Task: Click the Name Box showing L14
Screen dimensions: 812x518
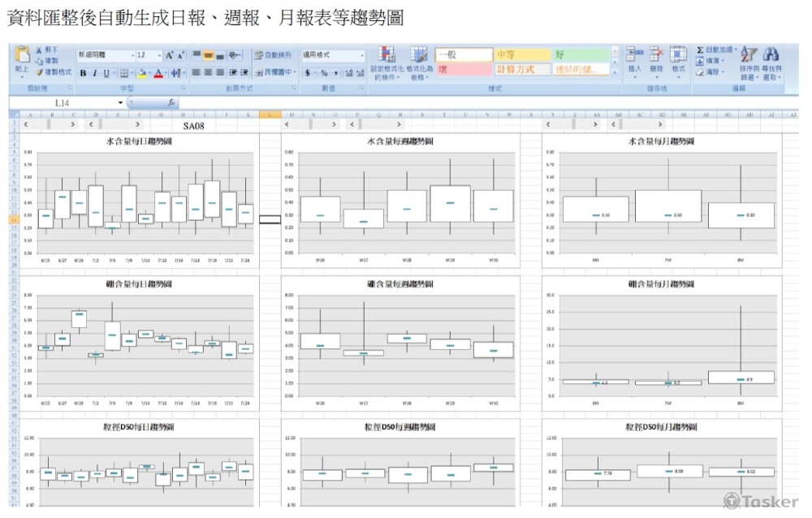Action: click(63, 103)
